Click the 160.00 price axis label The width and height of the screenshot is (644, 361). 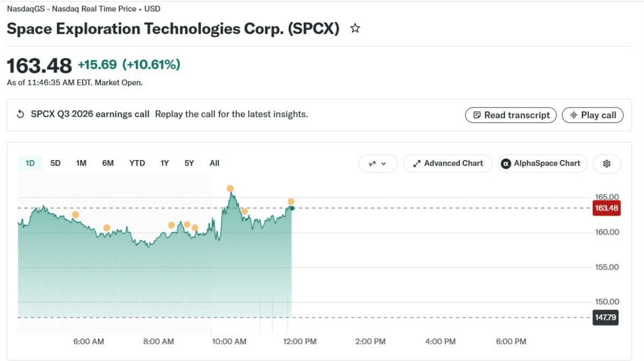[x=607, y=232]
